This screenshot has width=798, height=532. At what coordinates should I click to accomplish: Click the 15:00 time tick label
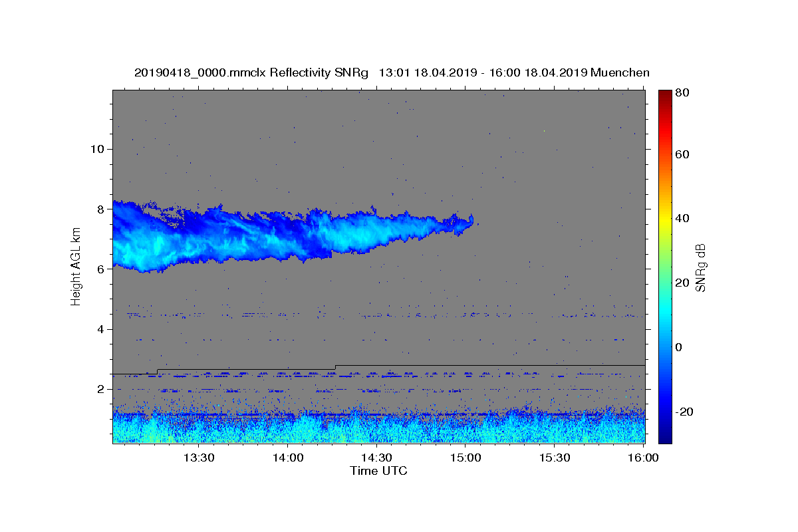tap(465, 458)
